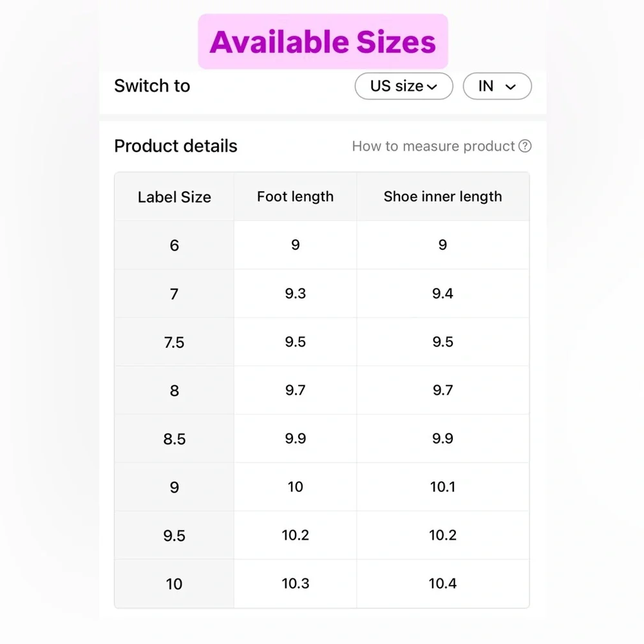The width and height of the screenshot is (644, 644).
Task: Open the US size dropdown
Action: [404, 86]
